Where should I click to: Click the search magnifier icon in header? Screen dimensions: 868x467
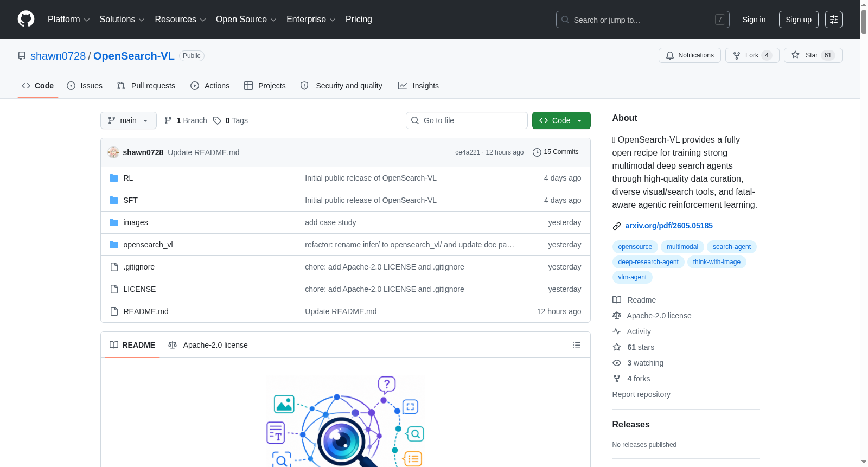pyautogui.click(x=565, y=20)
